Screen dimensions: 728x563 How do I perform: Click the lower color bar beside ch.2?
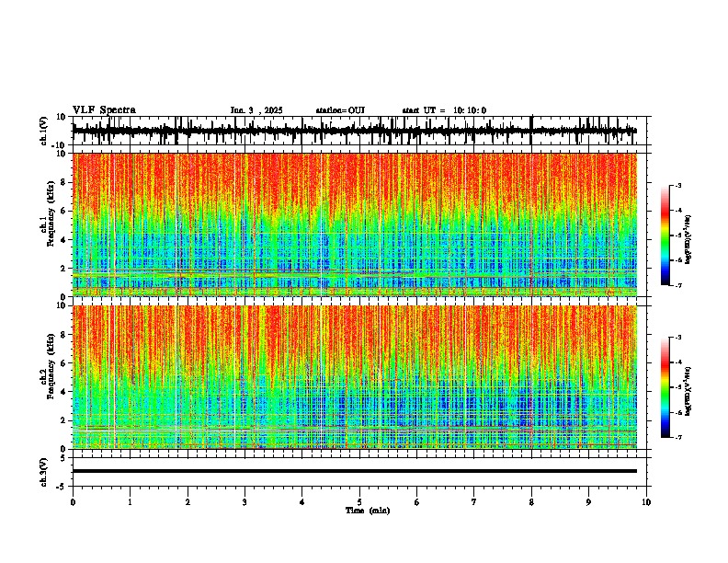(665, 387)
